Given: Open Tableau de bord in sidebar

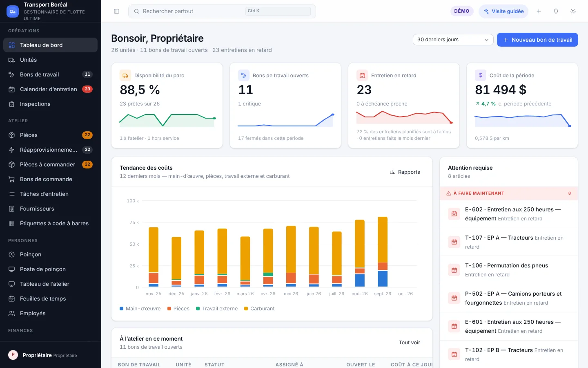Looking at the screenshot, I should click(x=50, y=45).
